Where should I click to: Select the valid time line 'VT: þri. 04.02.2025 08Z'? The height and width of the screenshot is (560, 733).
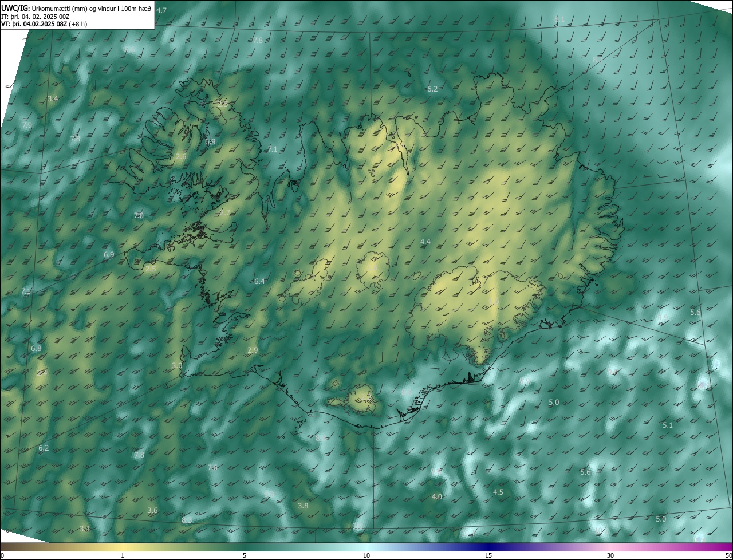click(x=34, y=24)
